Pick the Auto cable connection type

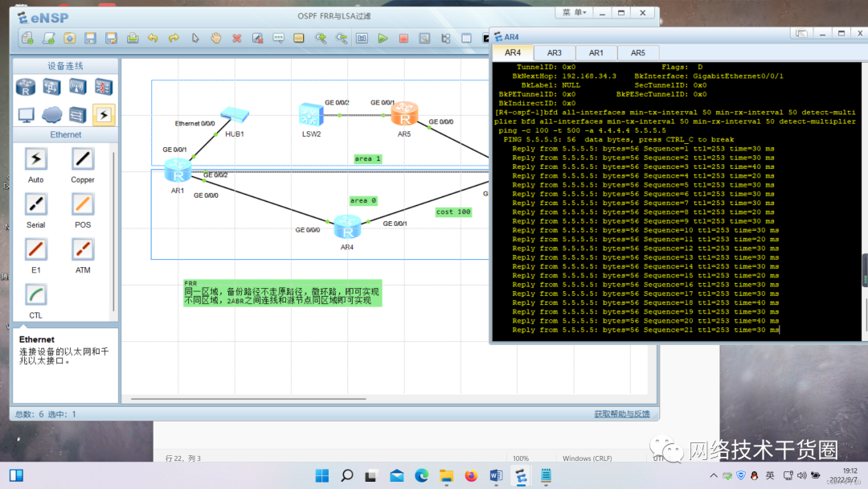pyautogui.click(x=35, y=159)
